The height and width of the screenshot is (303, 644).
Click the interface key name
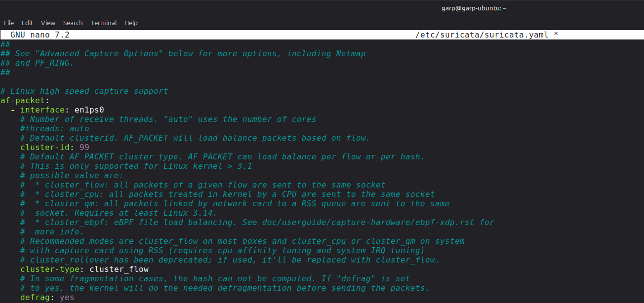[42, 110]
